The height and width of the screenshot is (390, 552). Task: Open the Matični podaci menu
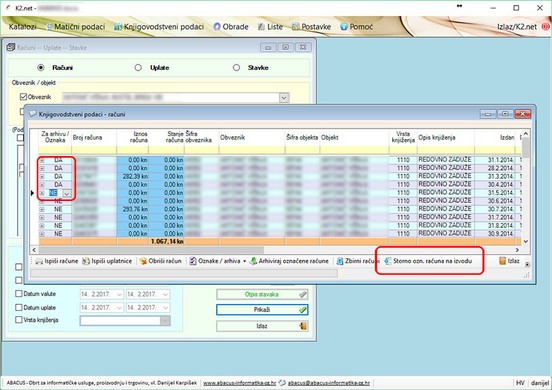(x=75, y=27)
